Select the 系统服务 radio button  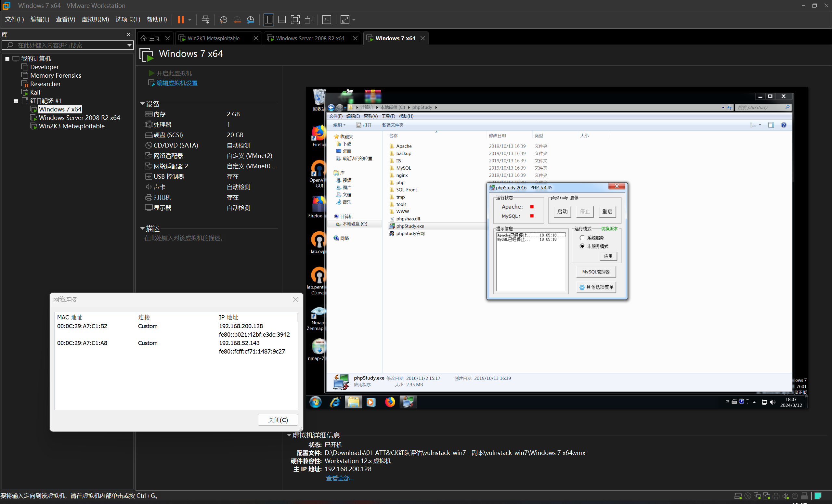[x=582, y=238]
